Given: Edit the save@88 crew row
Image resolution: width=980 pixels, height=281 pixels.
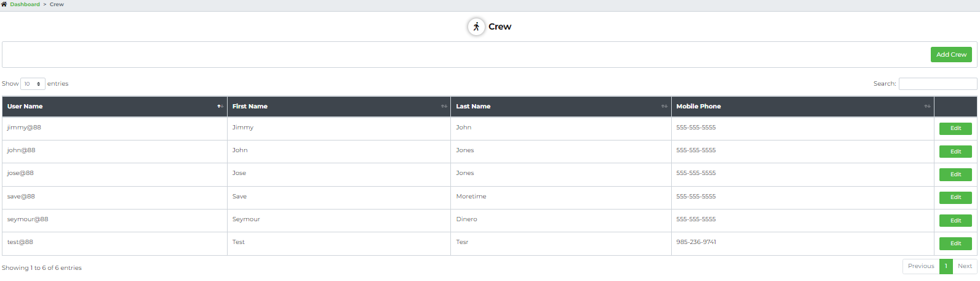Looking at the screenshot, I should [955, 197].
